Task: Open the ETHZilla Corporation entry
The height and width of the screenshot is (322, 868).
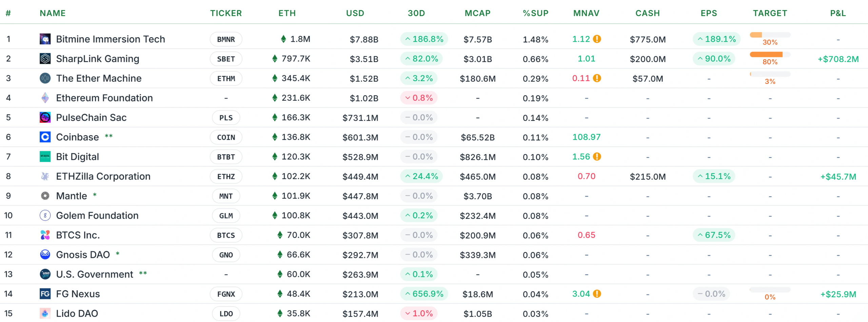Action: click(103, 176)
